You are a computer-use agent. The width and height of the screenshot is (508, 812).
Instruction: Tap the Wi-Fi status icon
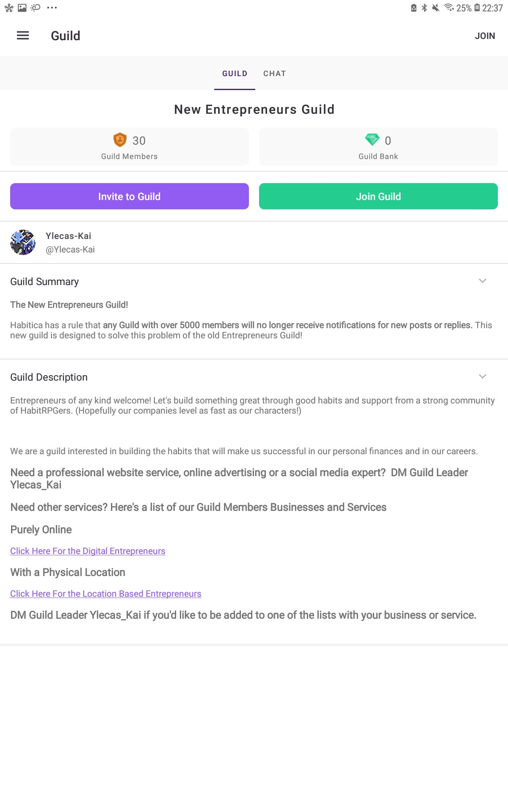pyautogui.click(x=449, y=8)
